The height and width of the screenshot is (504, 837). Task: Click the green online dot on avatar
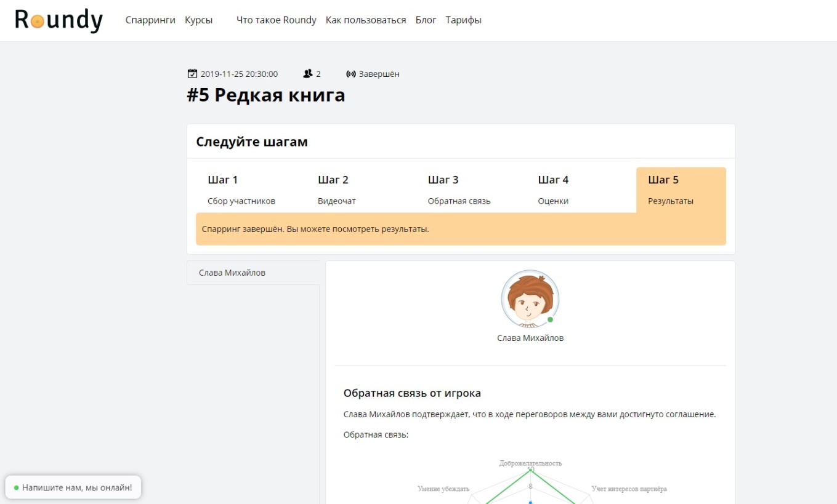pos(550,320)
